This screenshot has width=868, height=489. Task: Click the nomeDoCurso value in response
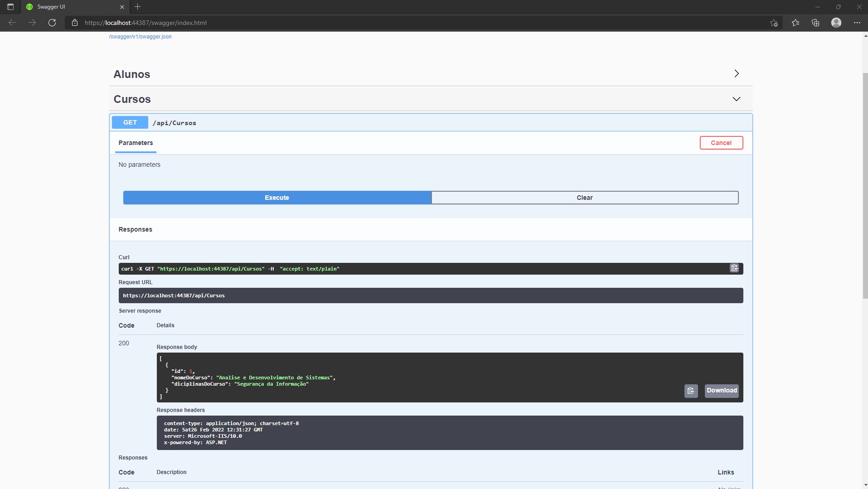coord(275,378)
